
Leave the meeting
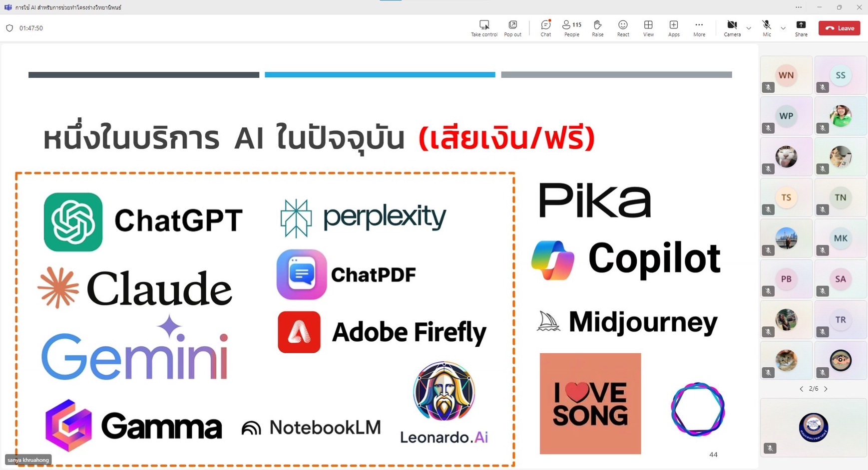(839, 28)
